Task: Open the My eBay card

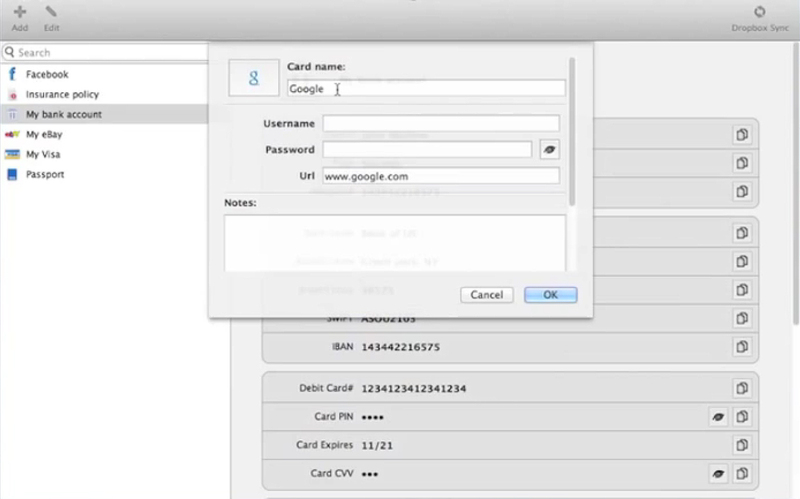Action: click(x=104, y=134)
